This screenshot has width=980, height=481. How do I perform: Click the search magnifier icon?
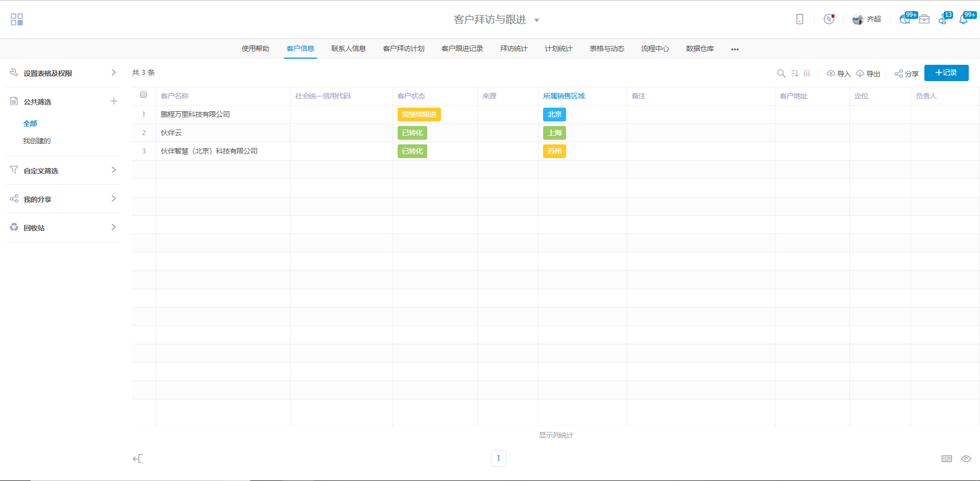tap(781, 73)
